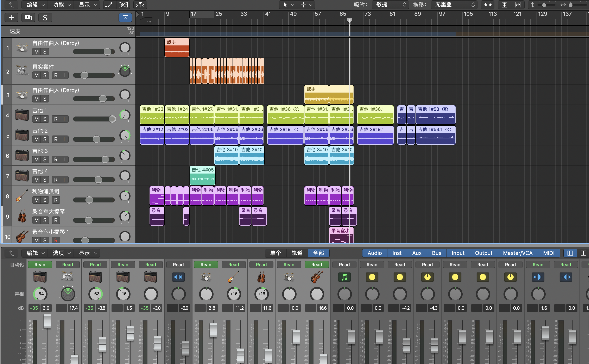The height and width of the screenshot is (364, 589).
Task: Record-enable track 吉他 1
Action: (56, 119)
